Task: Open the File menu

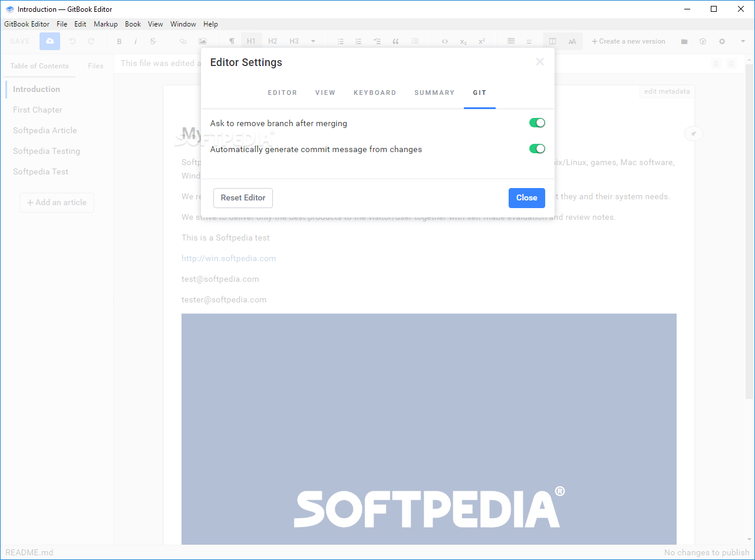Action: [62, 24]
